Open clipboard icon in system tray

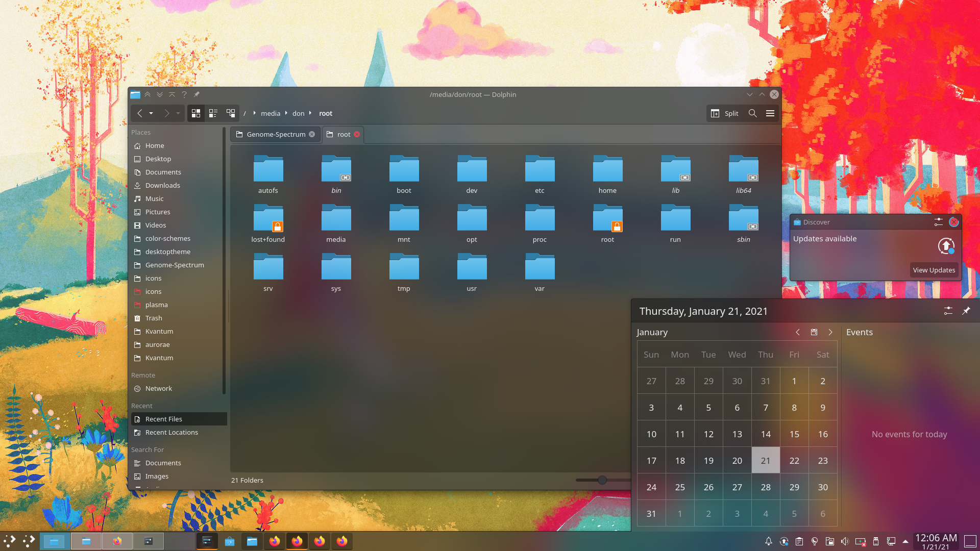(799, 541)
